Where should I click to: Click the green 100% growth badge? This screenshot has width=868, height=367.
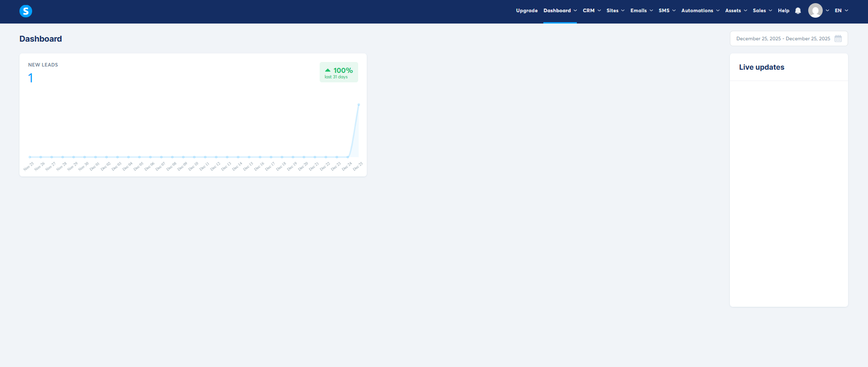coord(339,72)
